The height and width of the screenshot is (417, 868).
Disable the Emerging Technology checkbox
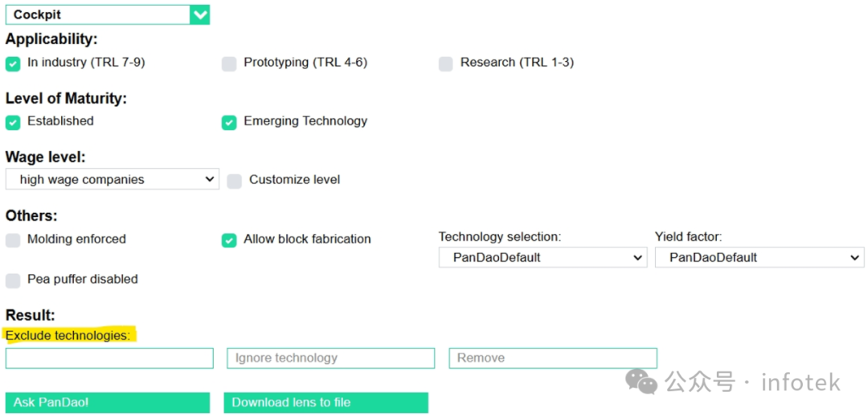tap(229, 122)
